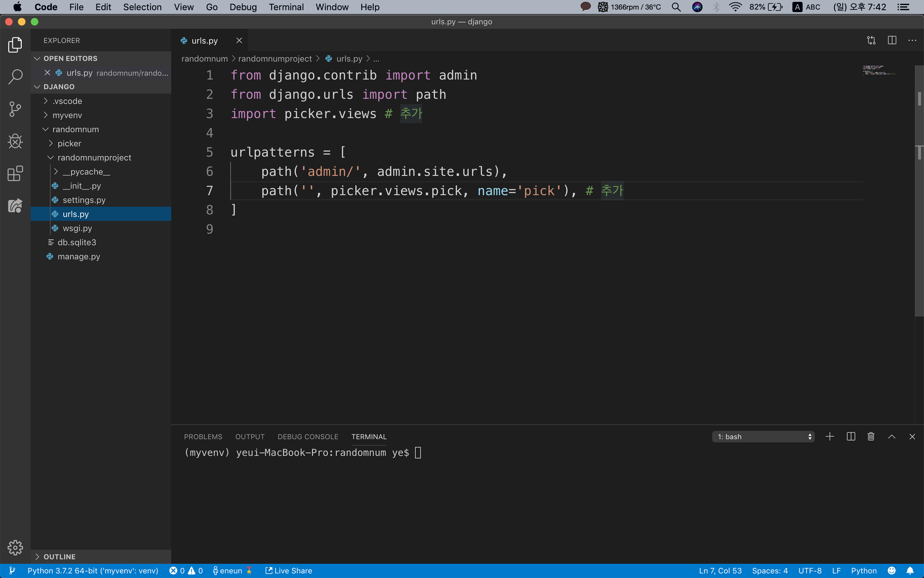This screenshot has width=924, height=578.
Task: Expand the picker folder
Action: click(x=69, y=143)
